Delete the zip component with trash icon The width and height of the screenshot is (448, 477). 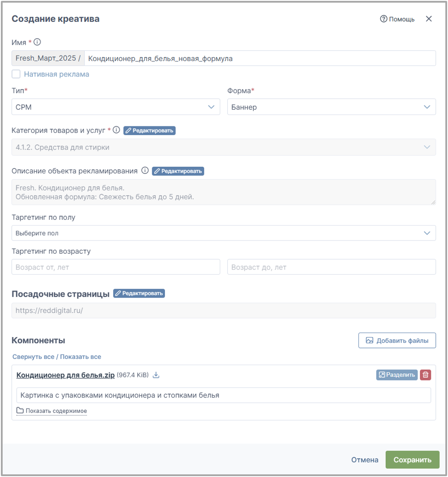pyautogui.click(x=426, y=375)
